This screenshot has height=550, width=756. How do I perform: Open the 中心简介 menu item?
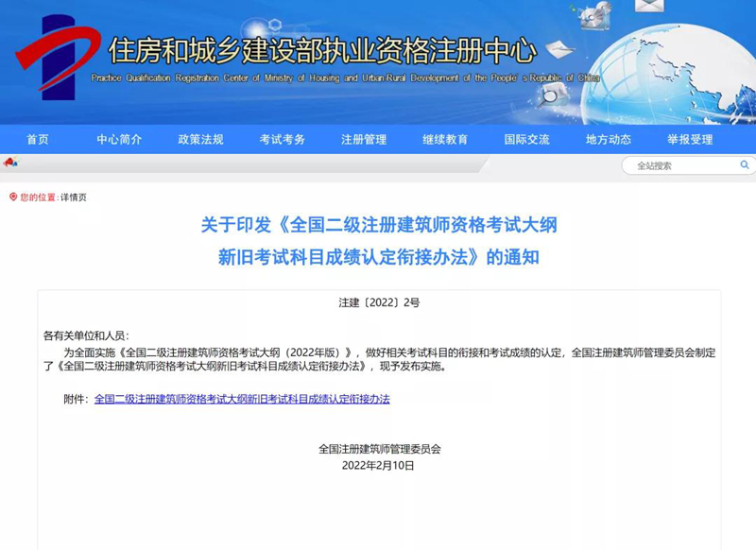coord(119,140)
